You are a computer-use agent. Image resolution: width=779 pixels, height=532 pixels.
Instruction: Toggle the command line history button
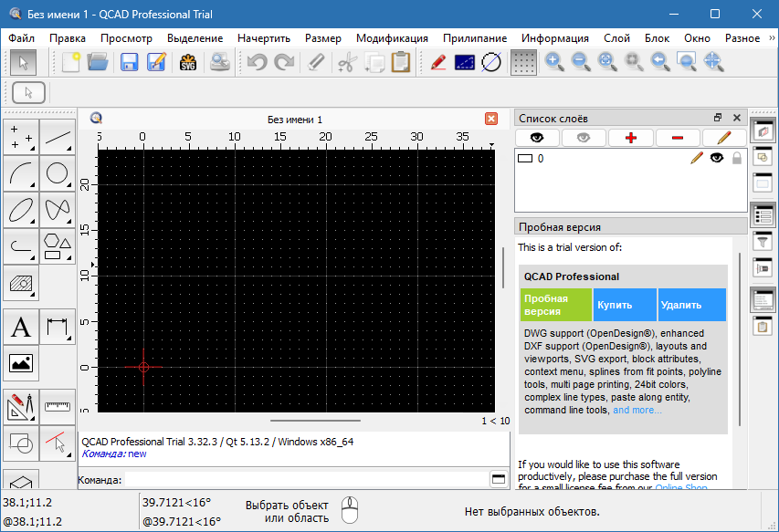coord(499,479)
